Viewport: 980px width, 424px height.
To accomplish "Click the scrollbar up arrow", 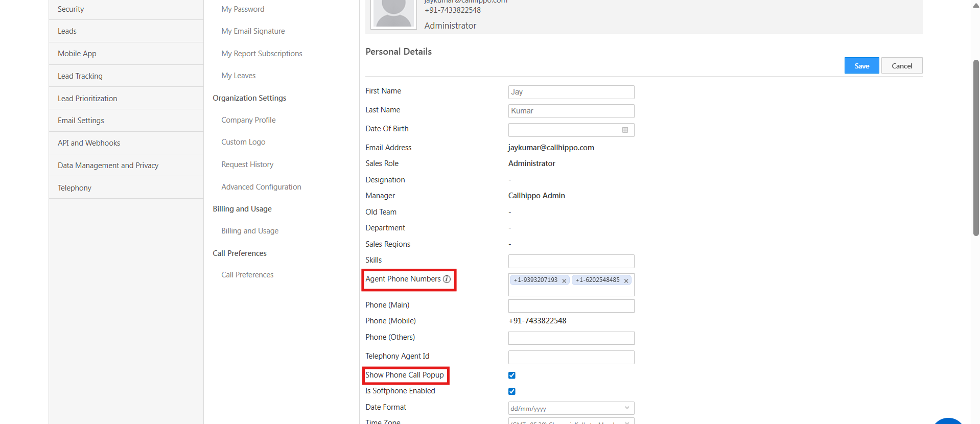I will 976,6.
